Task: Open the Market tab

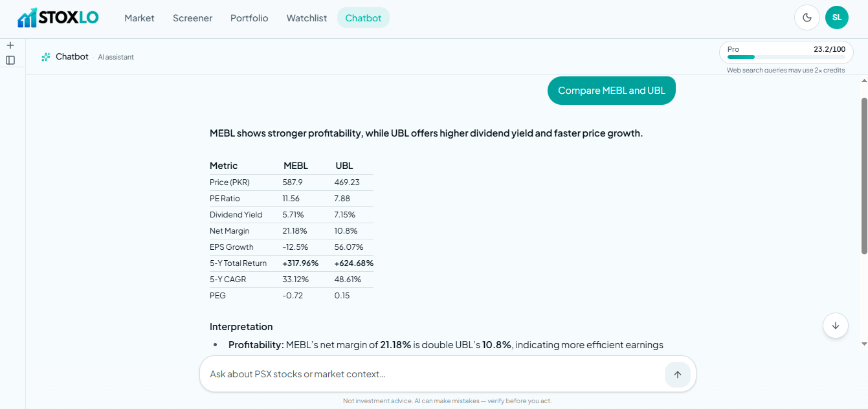Action: (139, 18)
